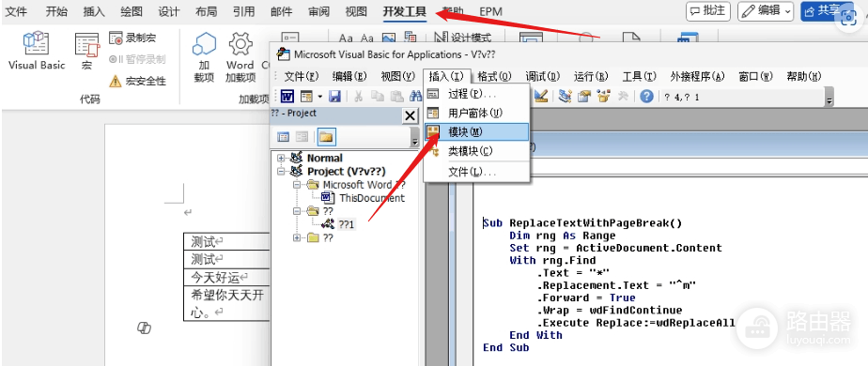Switch to Word EPM ribbon tab
Viewport: 868px width, 366px height.
[492, 11]
